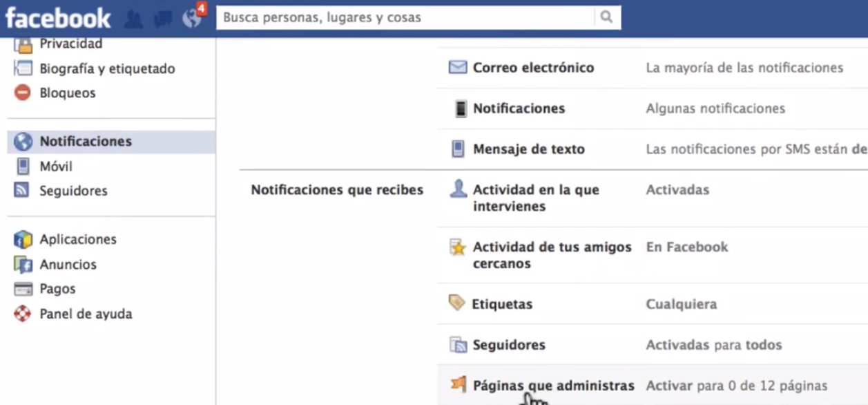This screenshot has width=868, height=405.
Task: Click the Móvil phone icon in sidebar
Action: 23,167
